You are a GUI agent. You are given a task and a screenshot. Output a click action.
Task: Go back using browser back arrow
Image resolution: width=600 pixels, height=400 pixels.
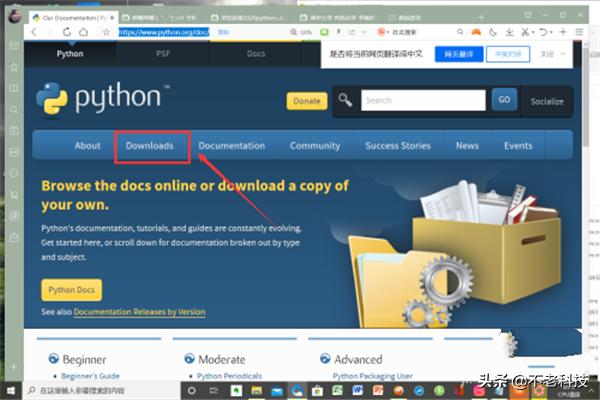[34, 32]
